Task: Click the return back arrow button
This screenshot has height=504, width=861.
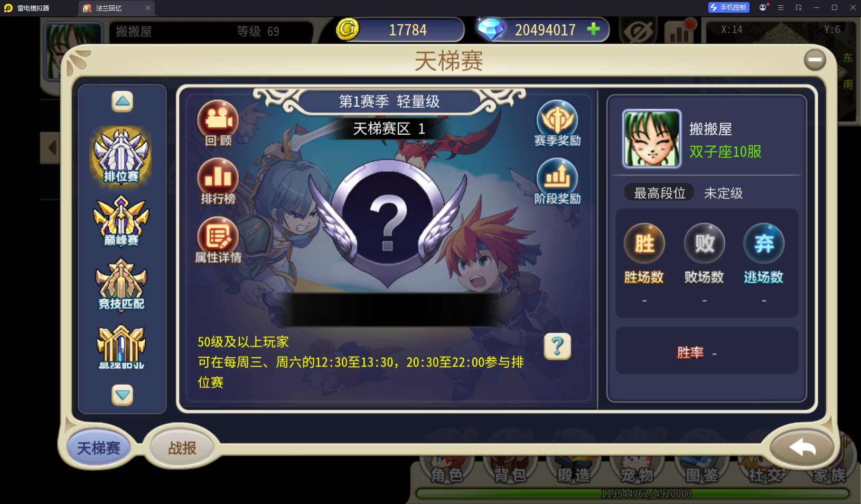Action: tap(802, 447)
